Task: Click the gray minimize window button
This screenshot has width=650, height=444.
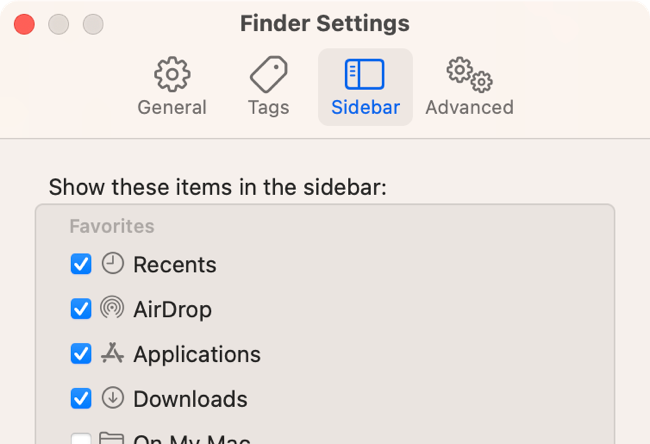Action: pyautogui.click(x=59, y=24)
